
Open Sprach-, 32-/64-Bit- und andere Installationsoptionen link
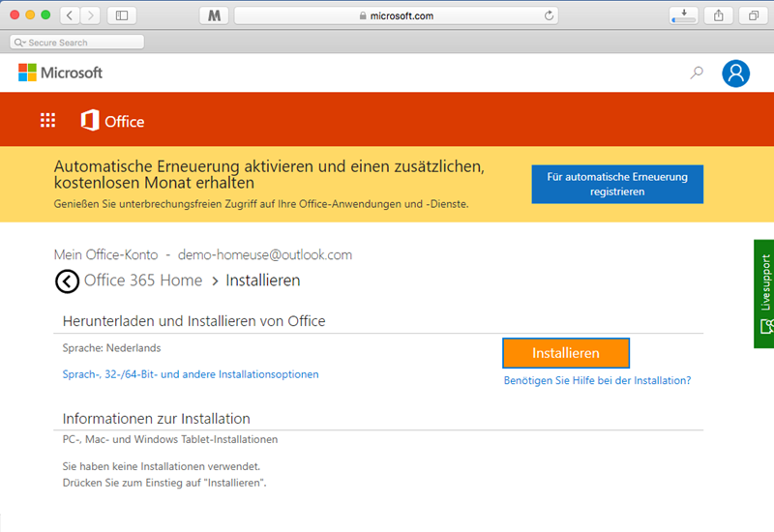[x=191, y=374]
